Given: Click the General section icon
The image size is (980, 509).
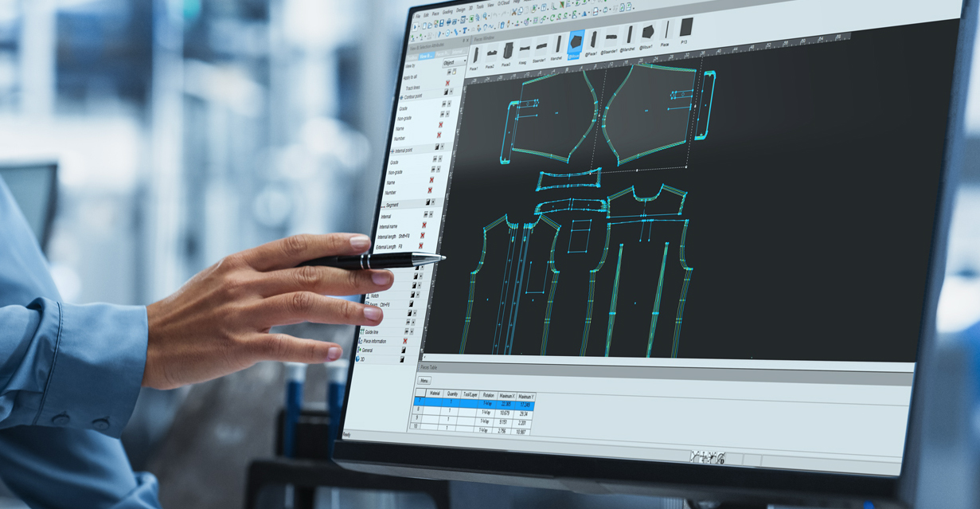Looking at the screenshot, I should (x=360, y=350).
